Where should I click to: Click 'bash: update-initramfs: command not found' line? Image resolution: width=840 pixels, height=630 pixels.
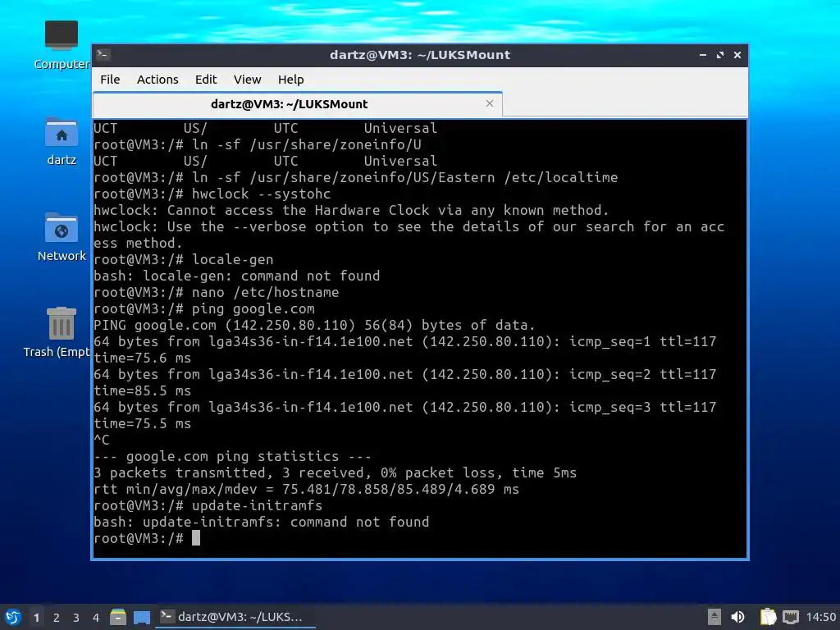pos(262,522)
